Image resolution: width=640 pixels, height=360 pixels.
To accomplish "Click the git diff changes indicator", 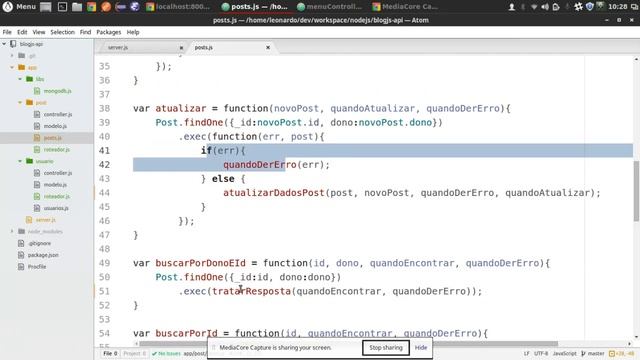I will tap(622, 353).
